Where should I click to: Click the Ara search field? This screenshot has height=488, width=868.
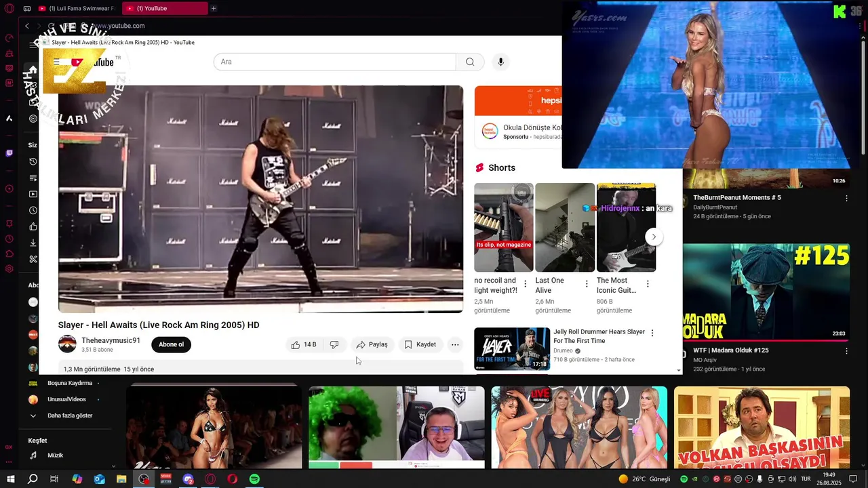click(x=335, y=62)
